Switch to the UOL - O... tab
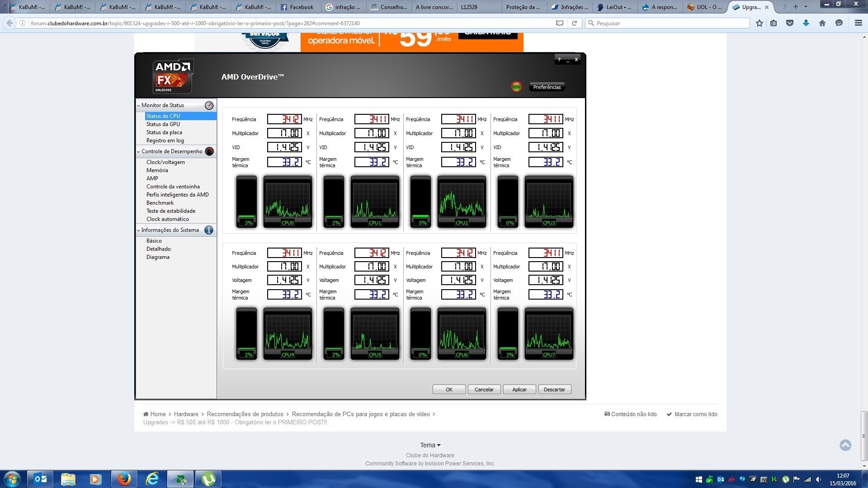This screenshot has height=488, width=868. (704, 7)
